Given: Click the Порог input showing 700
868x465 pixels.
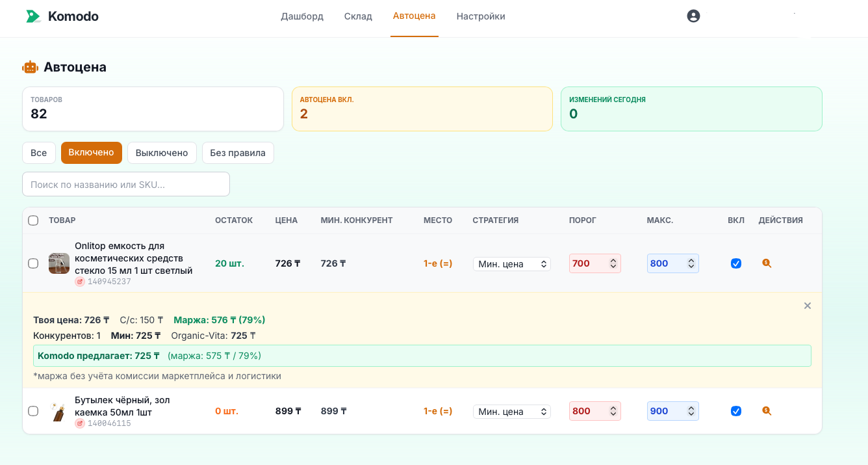Looking at the screenshot, I should click(x=595, y=263).
